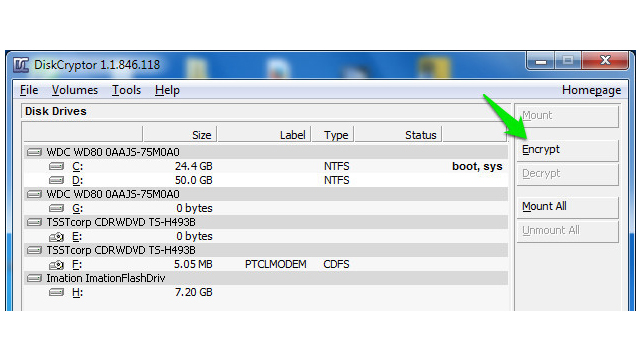Viewport: 640px width, 360px height.
Task: Select the E: drive letter
Action: point(77,237)
